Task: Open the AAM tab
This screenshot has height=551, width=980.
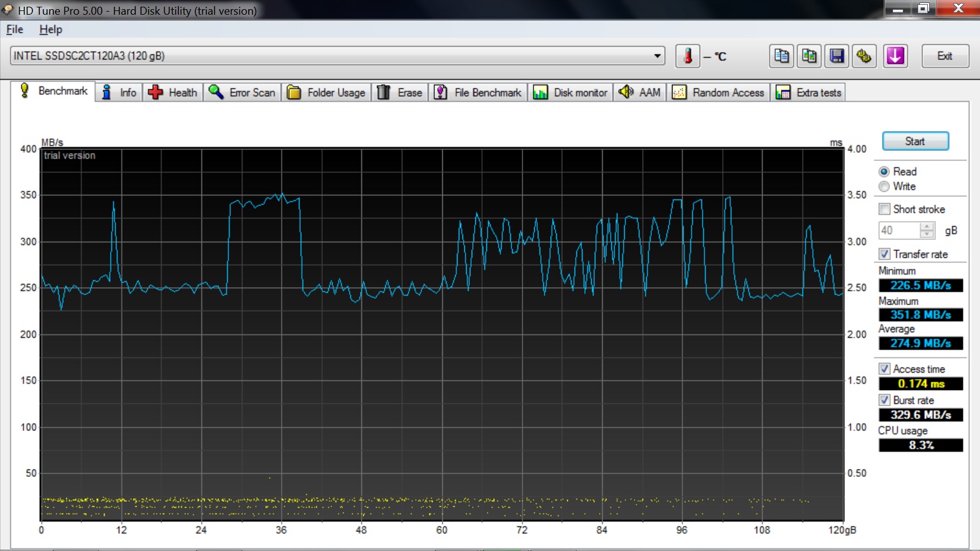Action: coord(640,92)
